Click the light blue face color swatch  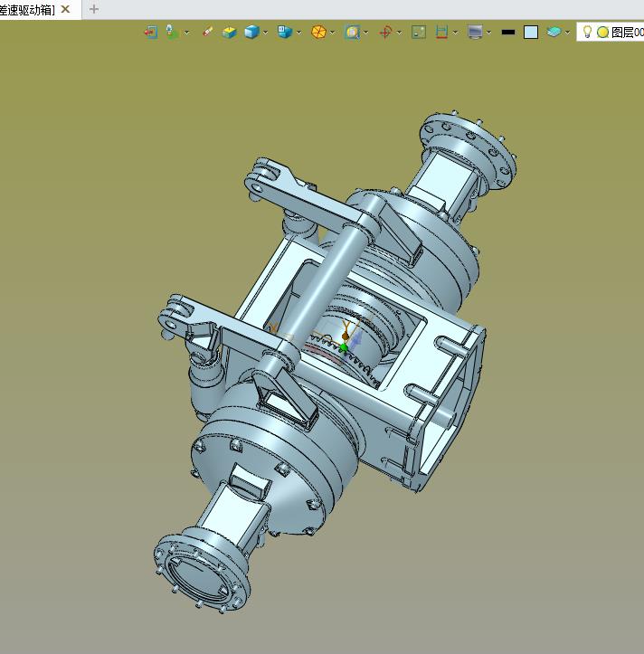tap(531, 33)
